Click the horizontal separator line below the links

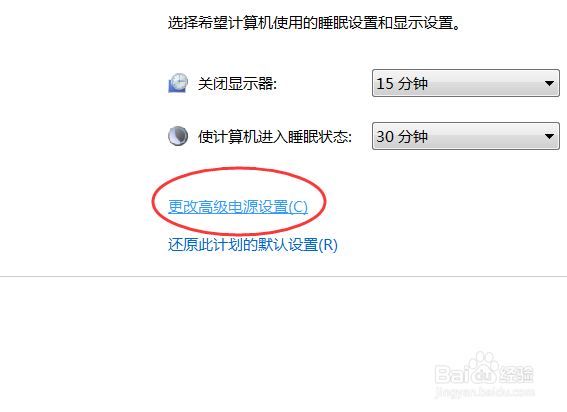pos(284,277)
